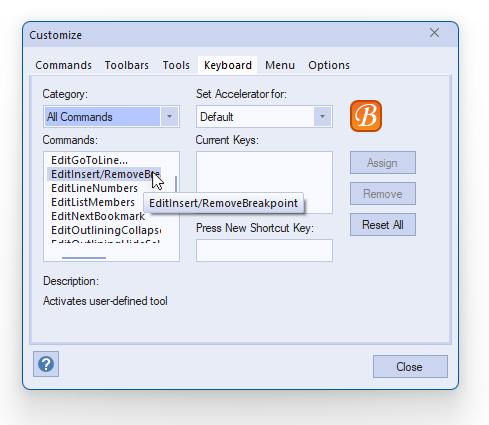Select the All Commands combo box text
Screen dimensions: 489x425
102,116
